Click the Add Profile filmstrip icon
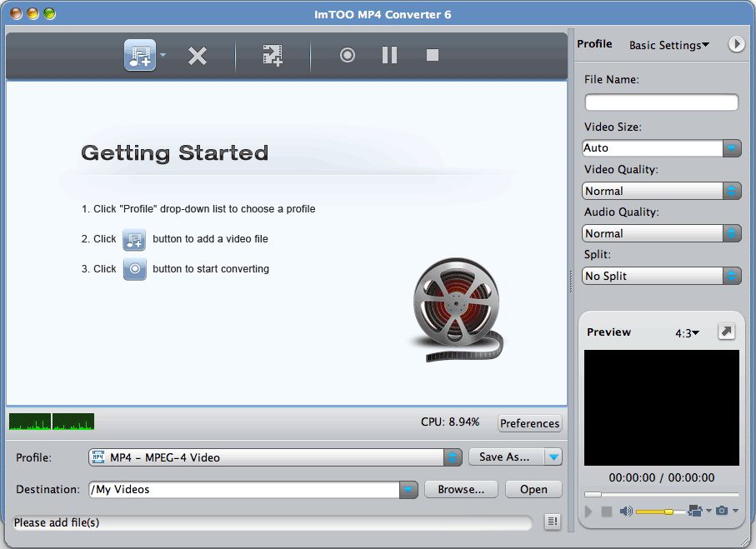The width and height of the screenshot is (756, 549). 273,56
